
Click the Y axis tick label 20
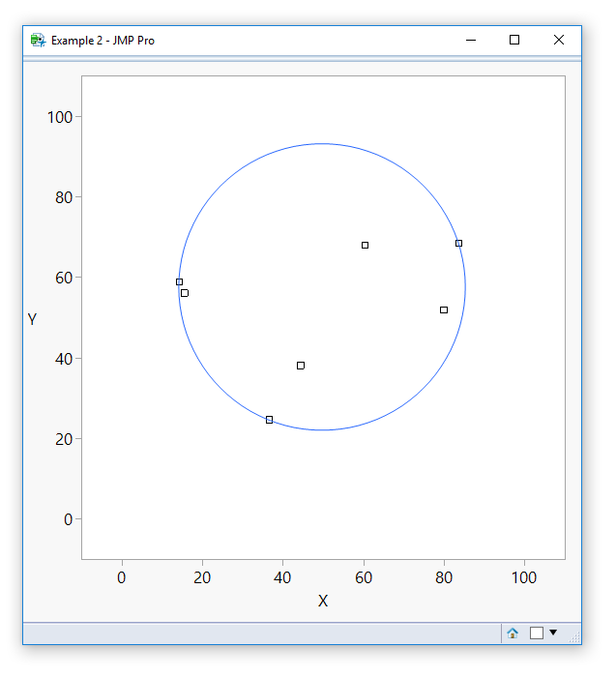(x=64, y=439)
